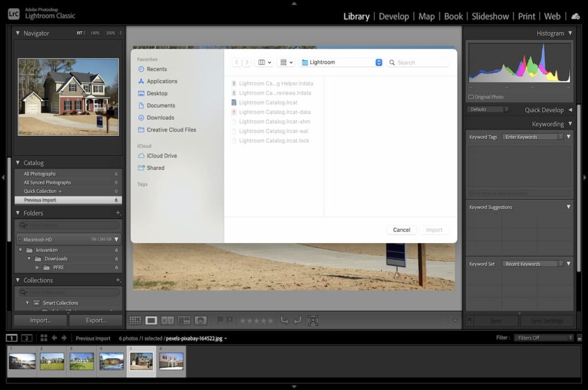Click the Lrc application logo
Viewport: 588px width, 390px height.
(x=14, y=14)
